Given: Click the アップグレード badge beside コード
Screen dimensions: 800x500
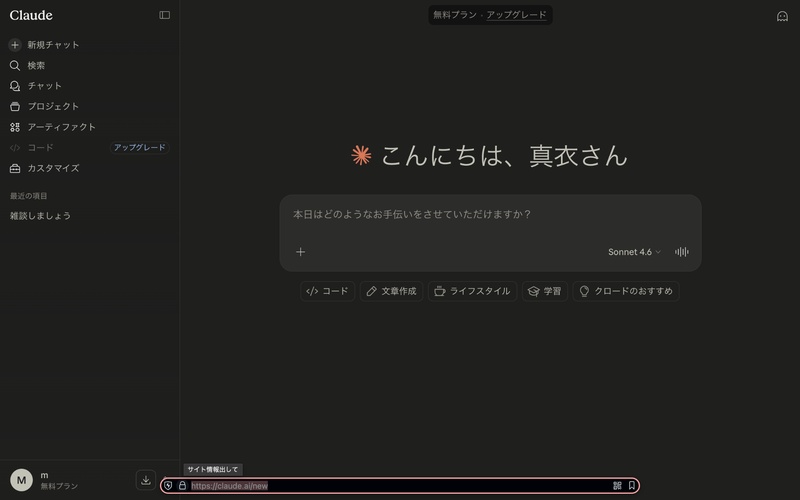Looking at the screenshot, I should (x=139, y=147).
